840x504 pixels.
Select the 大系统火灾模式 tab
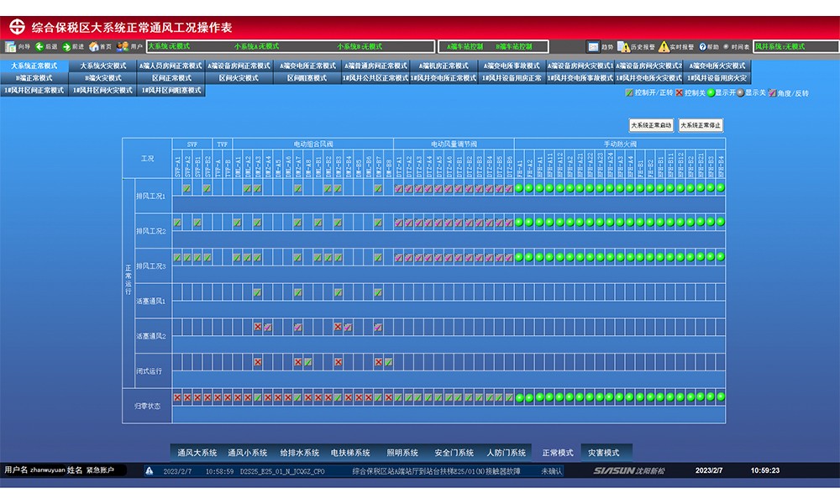click(102, 66)
